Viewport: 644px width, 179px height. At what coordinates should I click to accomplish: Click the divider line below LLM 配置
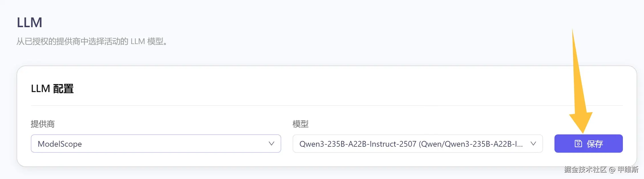point(327,106)
